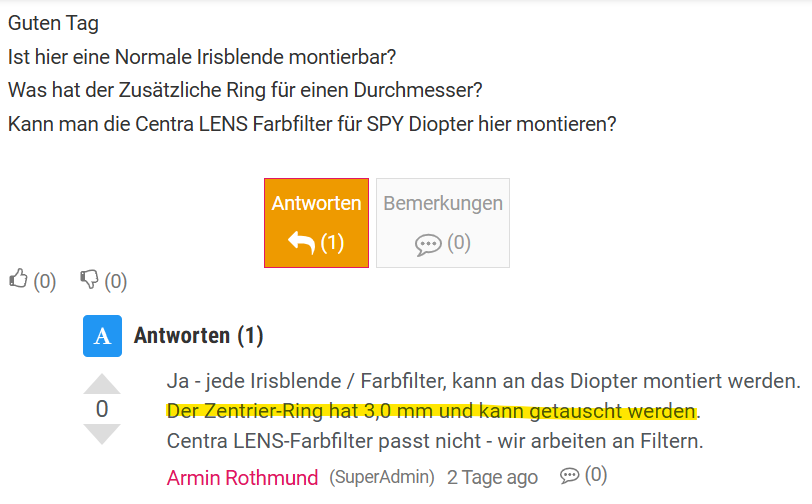Click the '(SuperAdmin)' role label
Viewport: 812px width, 504px height.
click(382, 477)
